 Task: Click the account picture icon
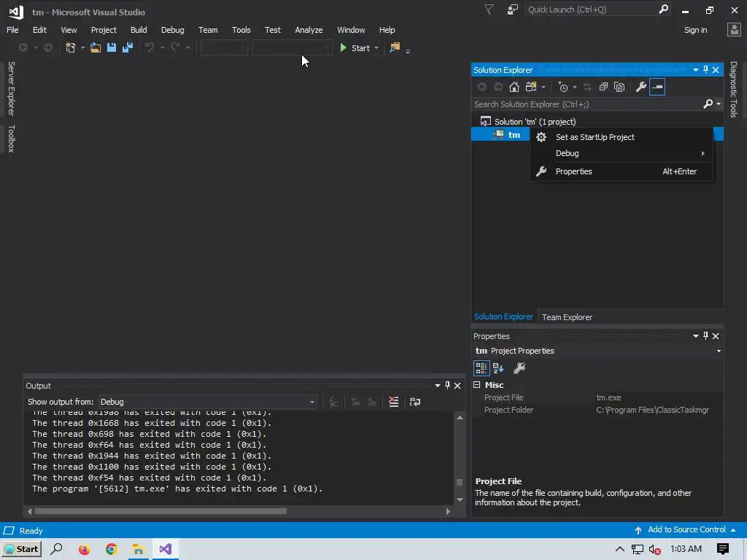(734, 30)
